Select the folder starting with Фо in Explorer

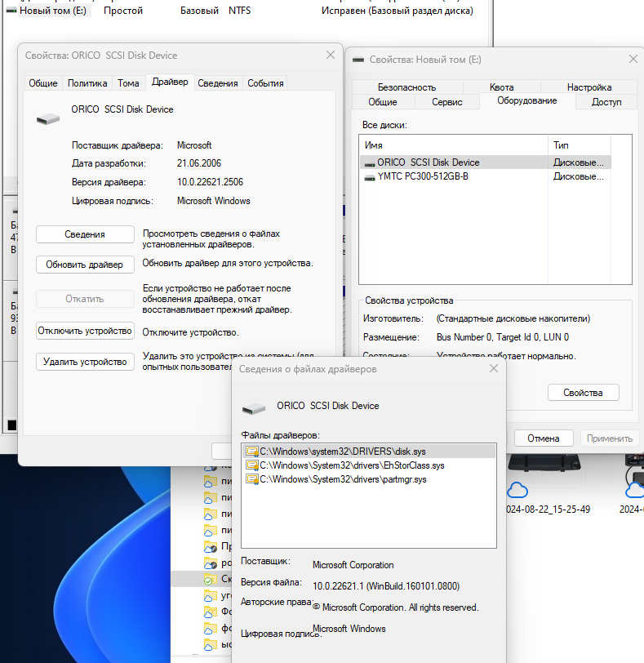point(218,612)
